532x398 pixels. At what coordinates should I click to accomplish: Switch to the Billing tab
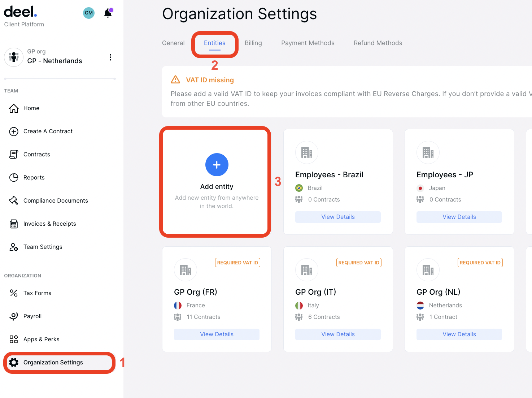253,43
